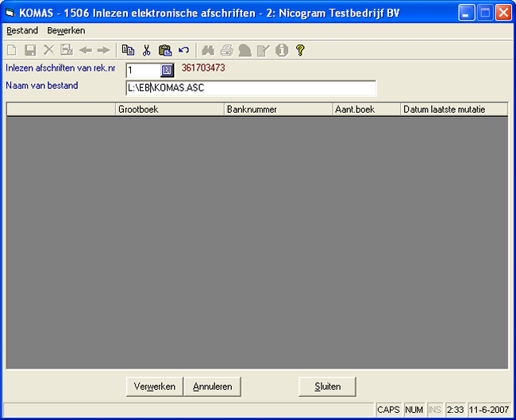Click the yellow Help question mark
The image size is (516, 420).
click(300, 50)
